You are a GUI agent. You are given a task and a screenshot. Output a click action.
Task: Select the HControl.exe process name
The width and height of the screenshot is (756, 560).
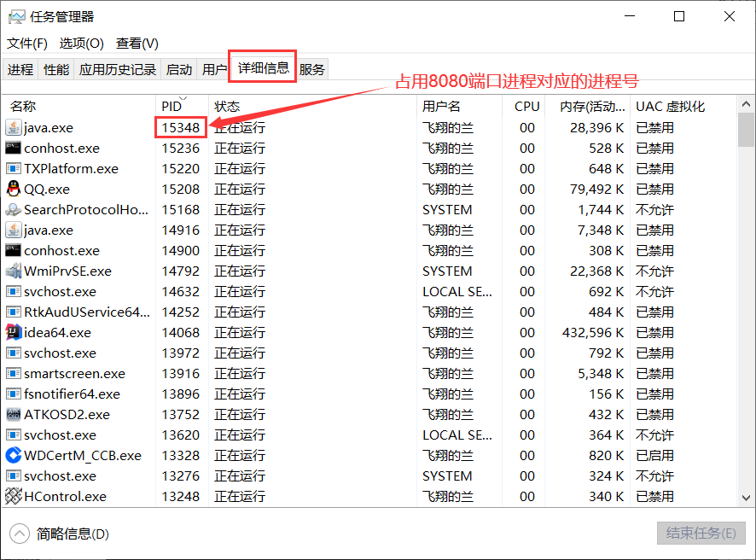[x=65, y=496]
